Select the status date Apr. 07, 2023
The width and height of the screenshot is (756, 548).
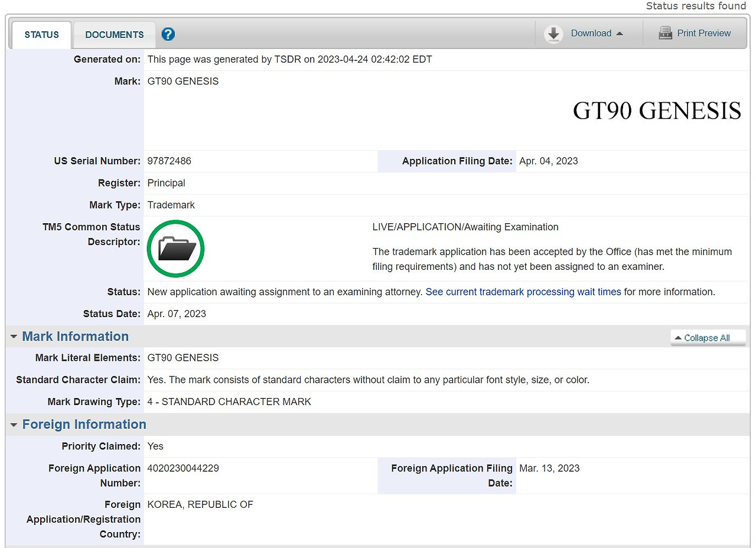point(177,314)
